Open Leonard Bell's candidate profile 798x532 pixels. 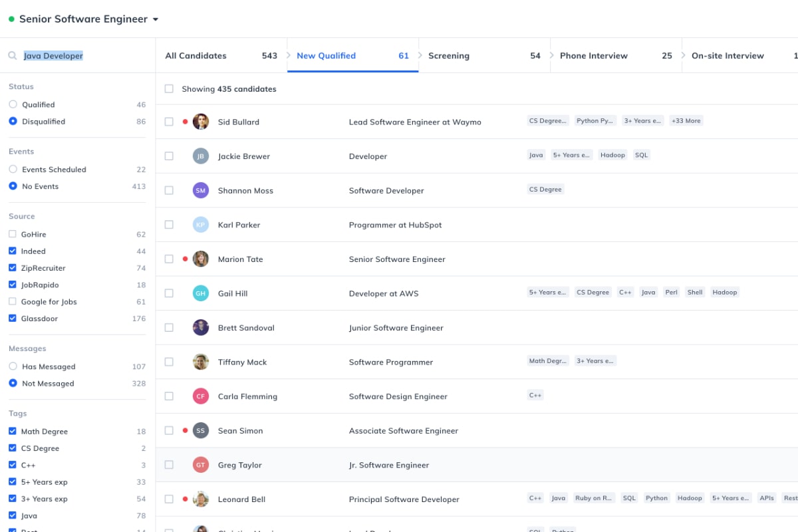click(241, 499)
